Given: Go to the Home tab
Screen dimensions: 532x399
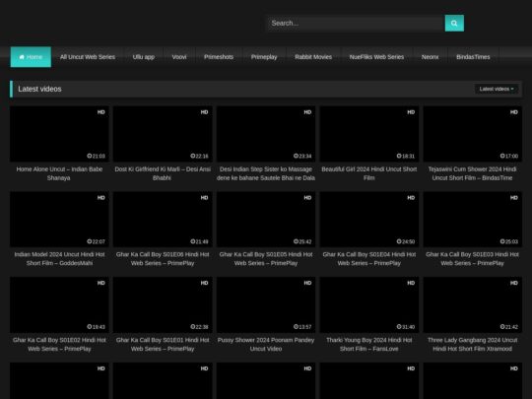Looking at the screenshot, I should coord(31,57).
